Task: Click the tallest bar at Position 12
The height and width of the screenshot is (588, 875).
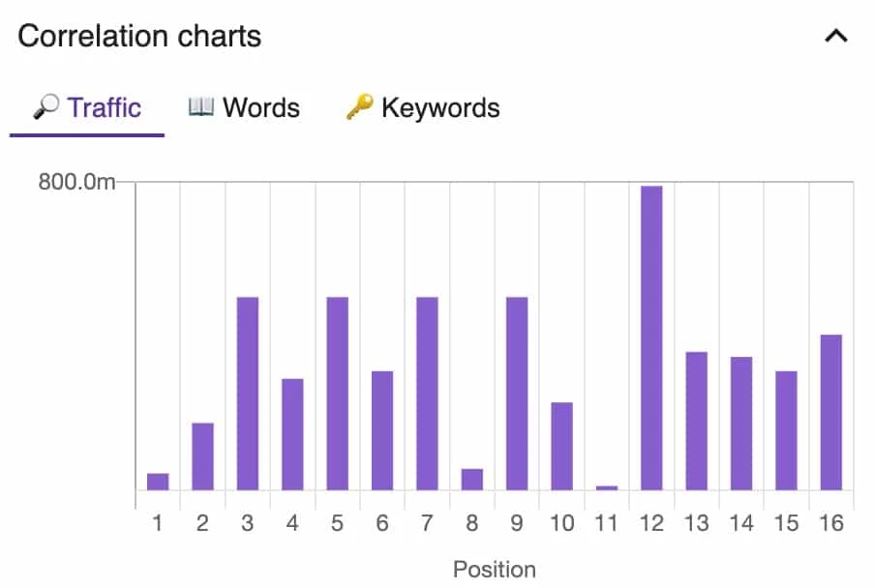Action: 651,338
